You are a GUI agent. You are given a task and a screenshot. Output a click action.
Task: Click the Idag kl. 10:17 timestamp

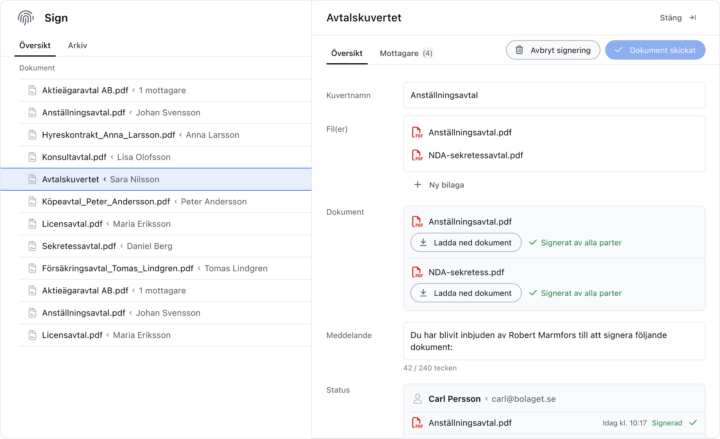[624, 423]
